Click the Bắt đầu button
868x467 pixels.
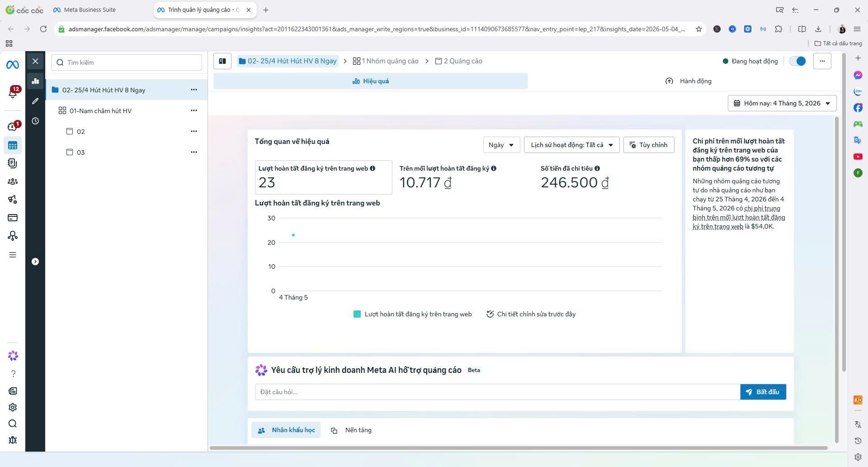(763, 392)
